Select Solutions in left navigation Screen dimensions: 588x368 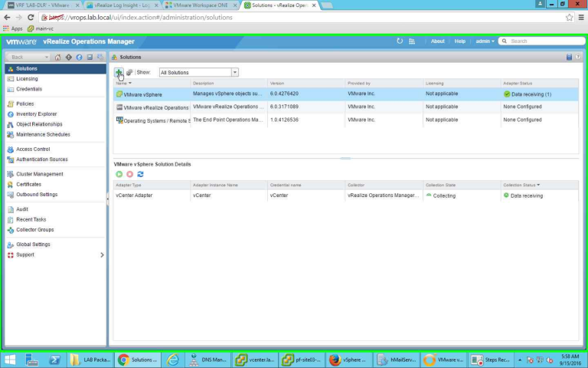point(55,69)
